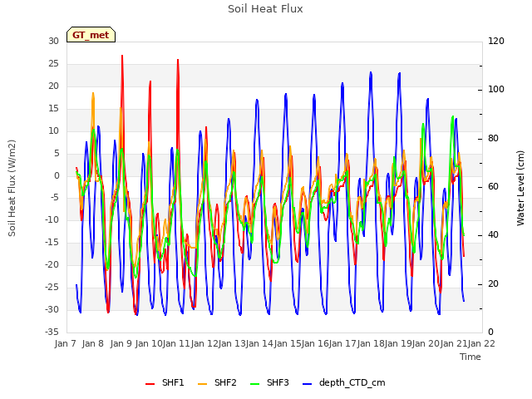Screen dimensions: 532x399
Task: Click the 25 value on left axis
Action: (x=53, y=63)
